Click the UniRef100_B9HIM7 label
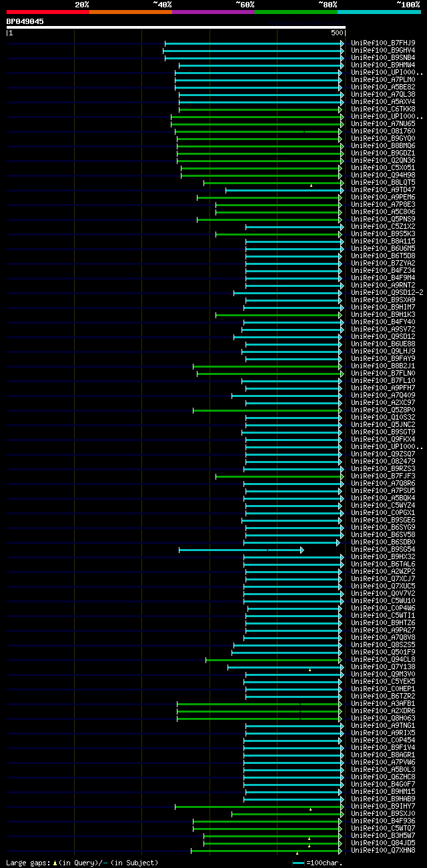This screenshot has width=427, height=868. tap(383, 307)
